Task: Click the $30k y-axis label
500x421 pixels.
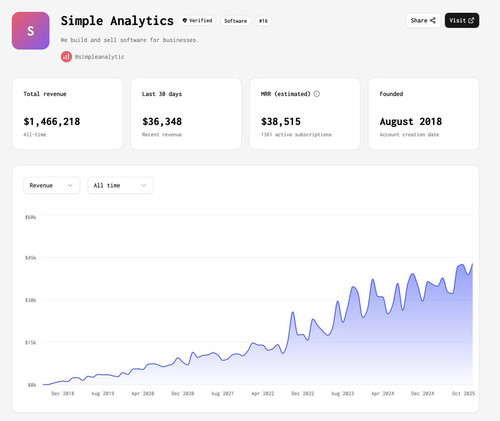Action: [30, 300]
